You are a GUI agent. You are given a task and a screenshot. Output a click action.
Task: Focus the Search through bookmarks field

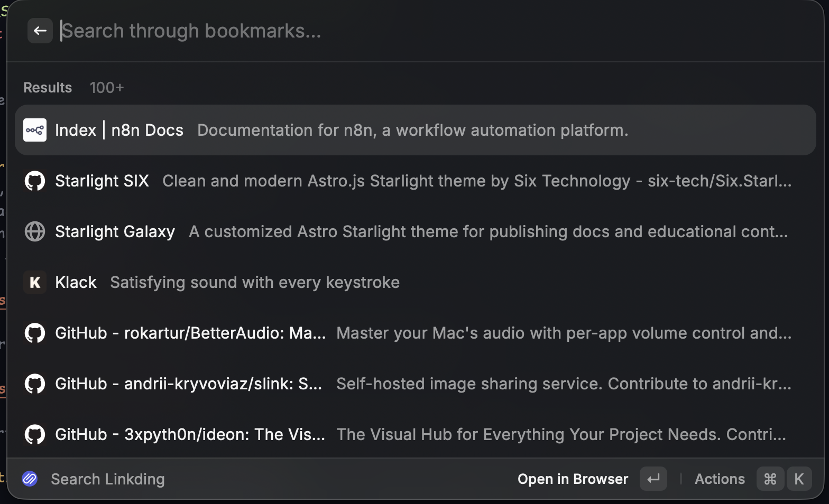pos(370,31)
